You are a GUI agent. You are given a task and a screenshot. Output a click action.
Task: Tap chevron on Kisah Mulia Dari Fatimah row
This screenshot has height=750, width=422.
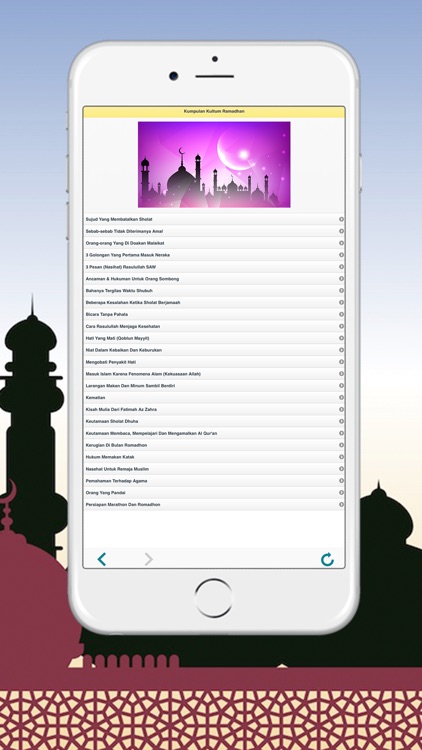click(341, 409)
